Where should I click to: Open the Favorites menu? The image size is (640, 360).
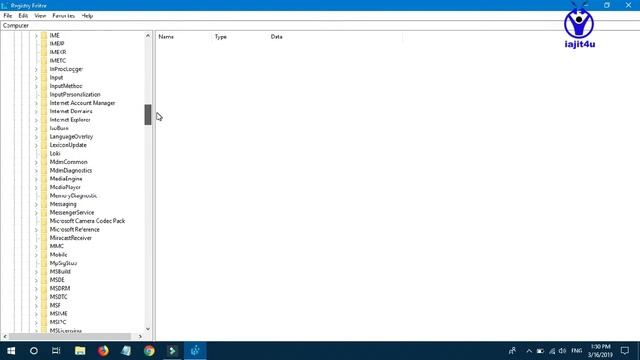63,16
